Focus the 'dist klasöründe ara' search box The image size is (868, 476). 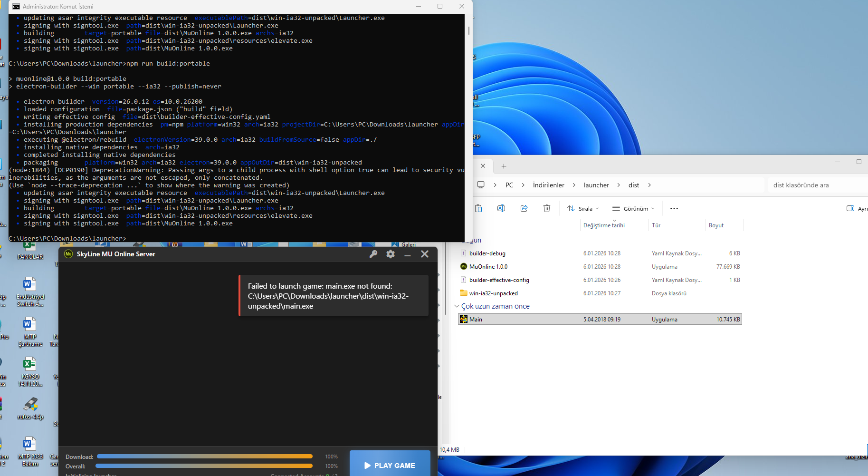[817, 185]
